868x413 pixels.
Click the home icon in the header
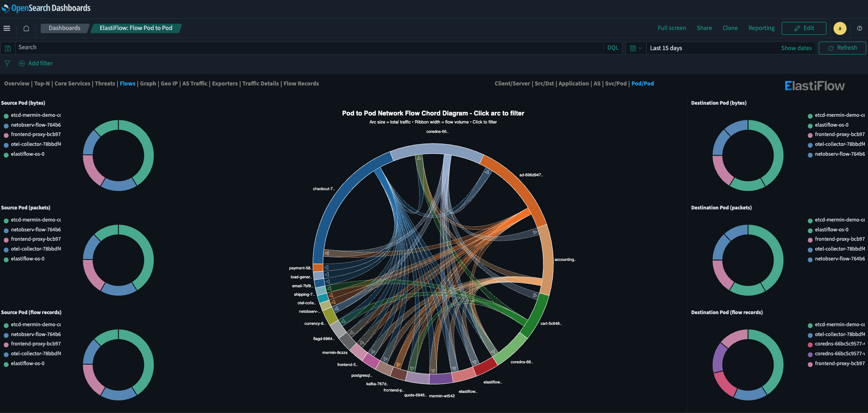(25, 28)
